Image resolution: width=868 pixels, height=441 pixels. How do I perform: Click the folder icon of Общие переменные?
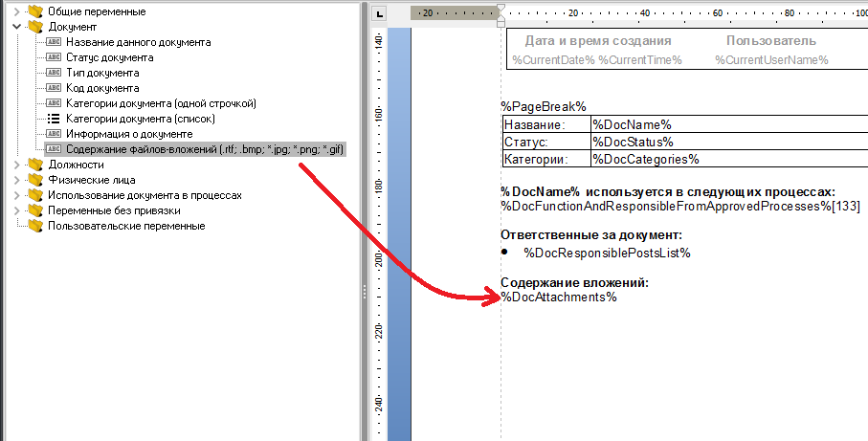34,11
